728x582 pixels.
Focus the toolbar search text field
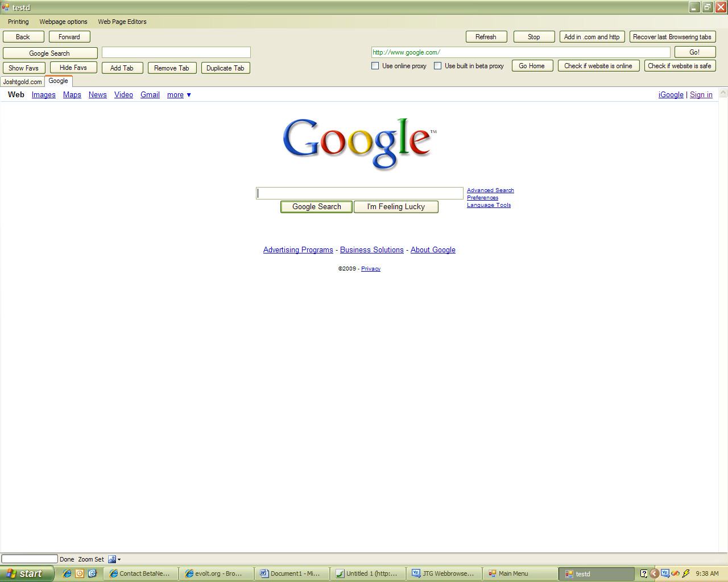176,52
